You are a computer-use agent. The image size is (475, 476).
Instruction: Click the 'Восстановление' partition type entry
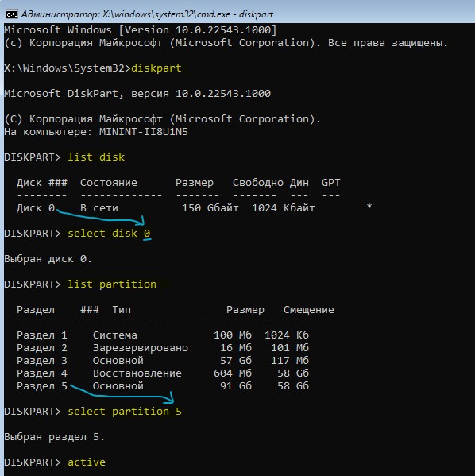[x=137, y=373]
